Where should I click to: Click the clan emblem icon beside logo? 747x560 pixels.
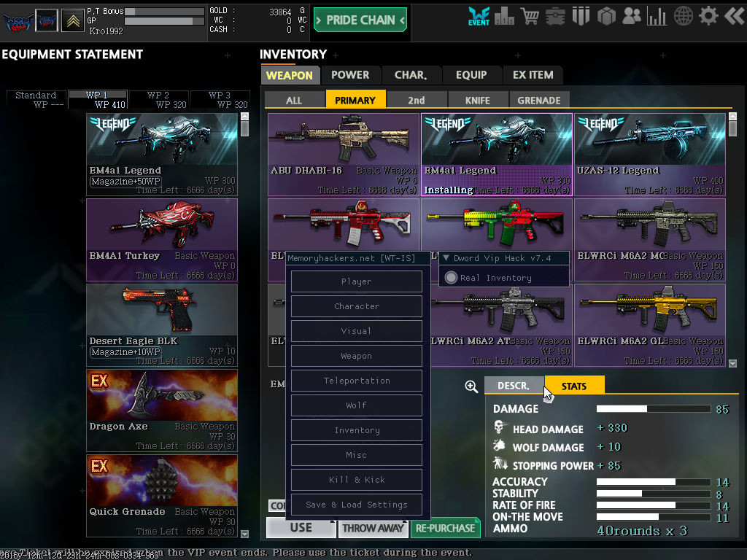coord(47,20)
